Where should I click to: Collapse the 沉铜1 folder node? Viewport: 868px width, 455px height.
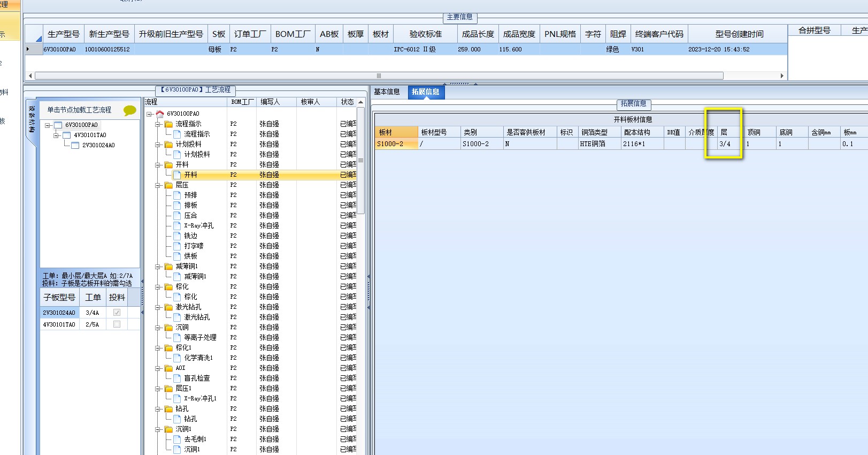(158, 429)
